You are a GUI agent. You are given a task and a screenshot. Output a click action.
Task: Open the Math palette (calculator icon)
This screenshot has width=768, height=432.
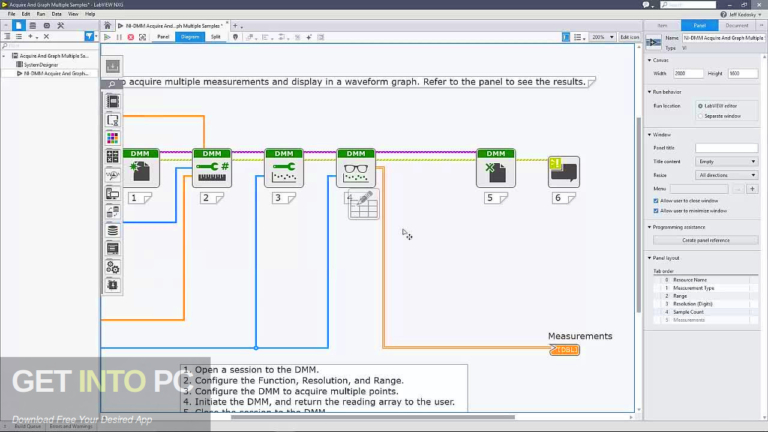[x=113, y=157]
